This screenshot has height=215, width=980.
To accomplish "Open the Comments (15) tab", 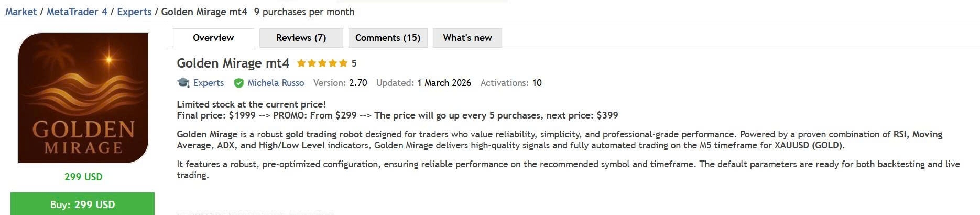I will point(388,38).
